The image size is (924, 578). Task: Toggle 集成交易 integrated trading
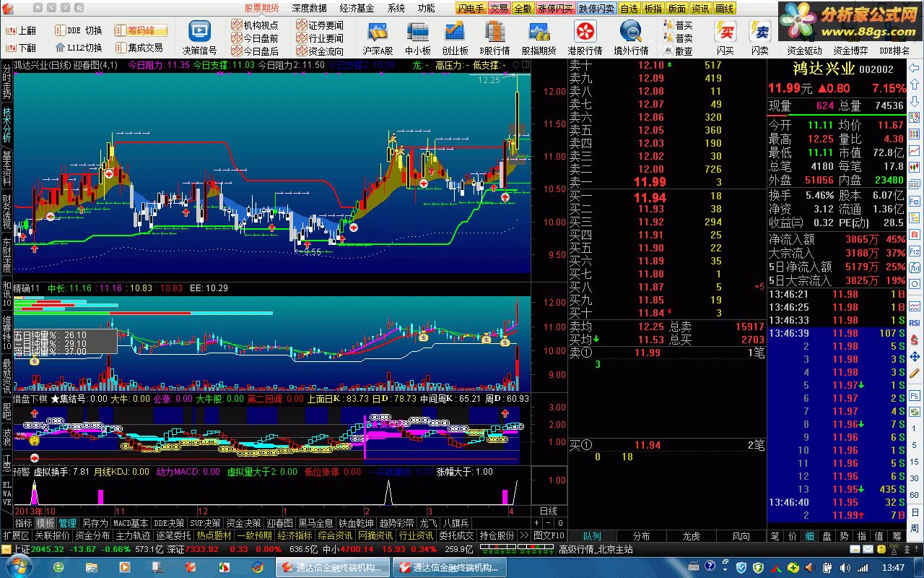pyautogui.click(x=141, y=48)
